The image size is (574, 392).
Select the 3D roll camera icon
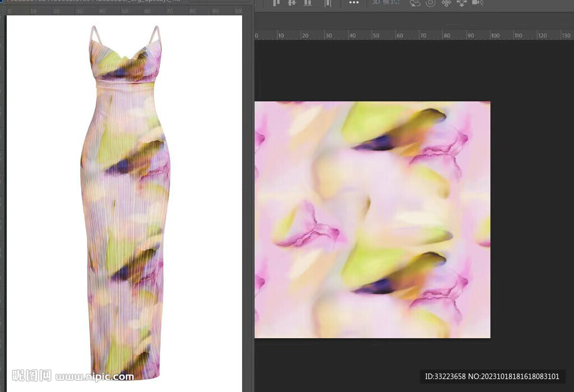click(430, 3)
